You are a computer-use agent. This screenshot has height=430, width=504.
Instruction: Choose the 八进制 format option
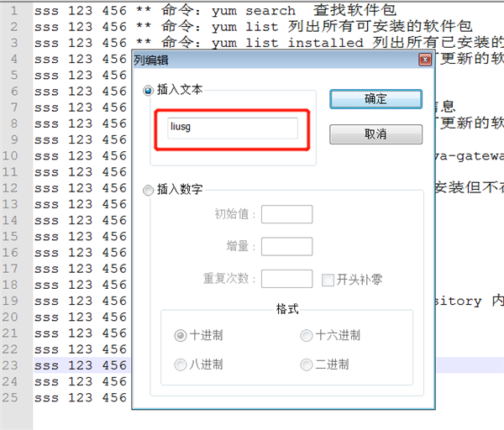(x=181, y=364)
